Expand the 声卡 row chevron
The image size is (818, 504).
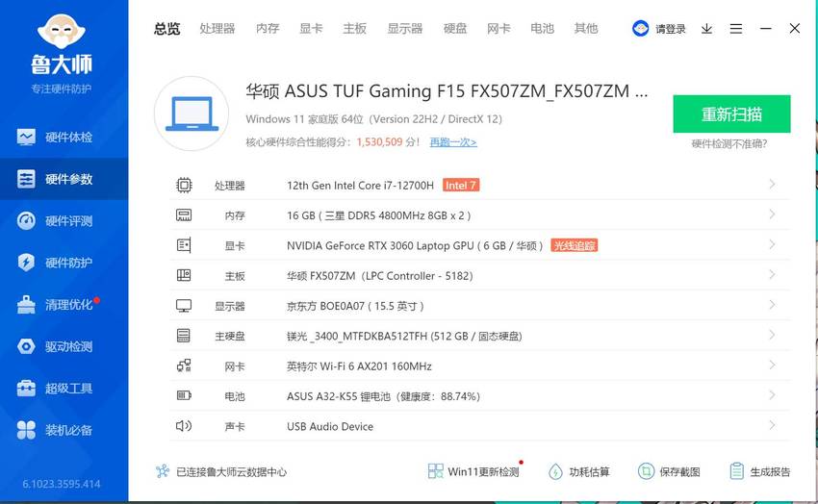(x=772, y=425)
